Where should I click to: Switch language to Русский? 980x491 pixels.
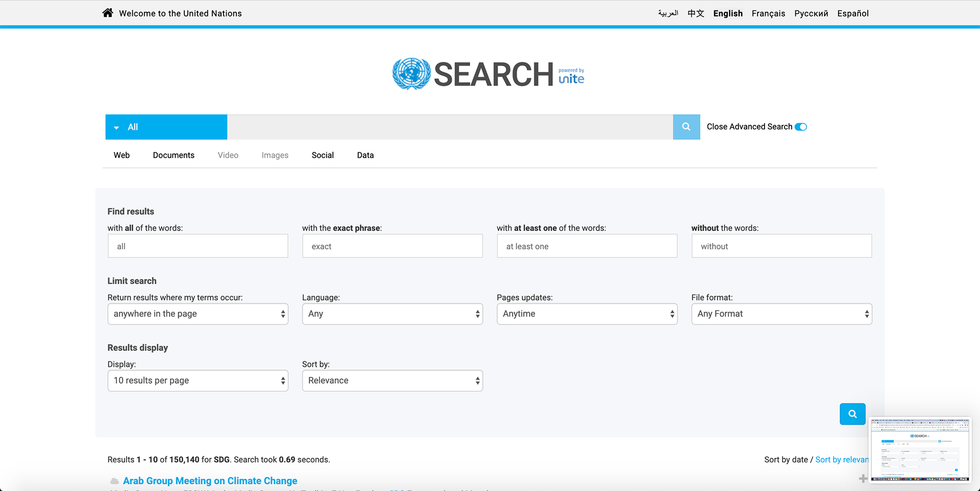[811, 13]
